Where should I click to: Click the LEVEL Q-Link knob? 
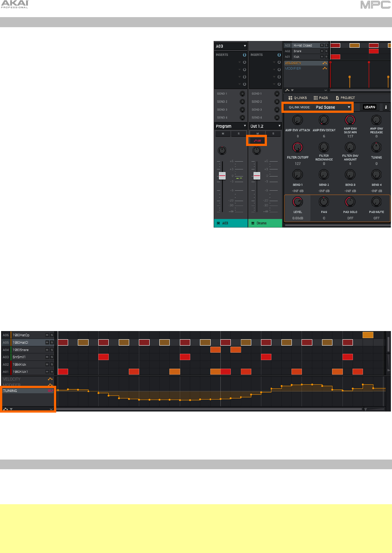[x=297, y=202]
